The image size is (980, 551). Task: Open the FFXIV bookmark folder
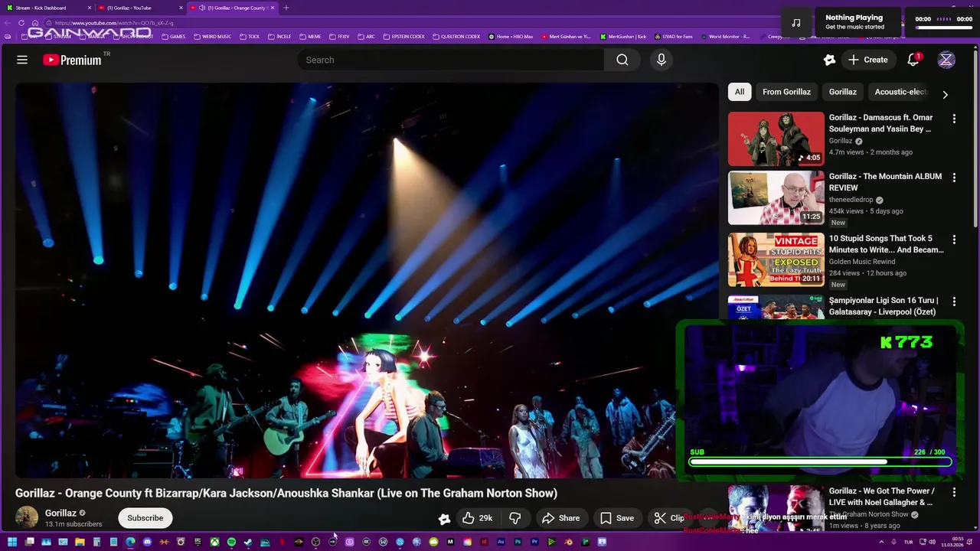339,36
